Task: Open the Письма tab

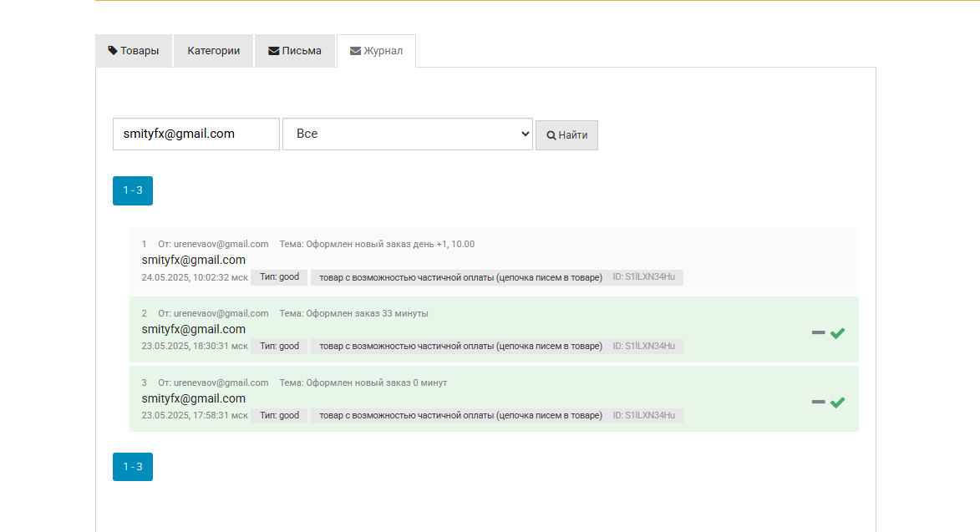Action: tap(295, 51)
